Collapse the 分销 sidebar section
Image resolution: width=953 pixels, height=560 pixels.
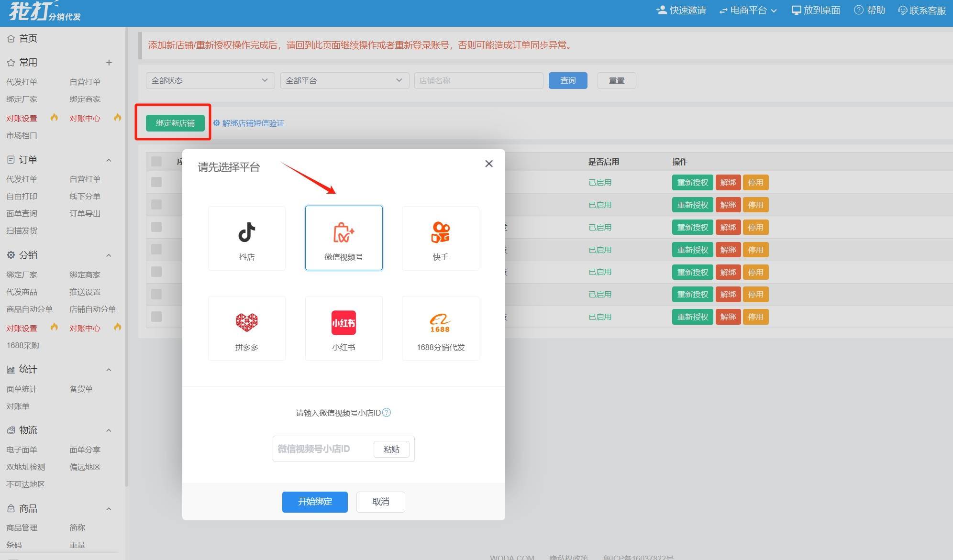tap(109, 255)
